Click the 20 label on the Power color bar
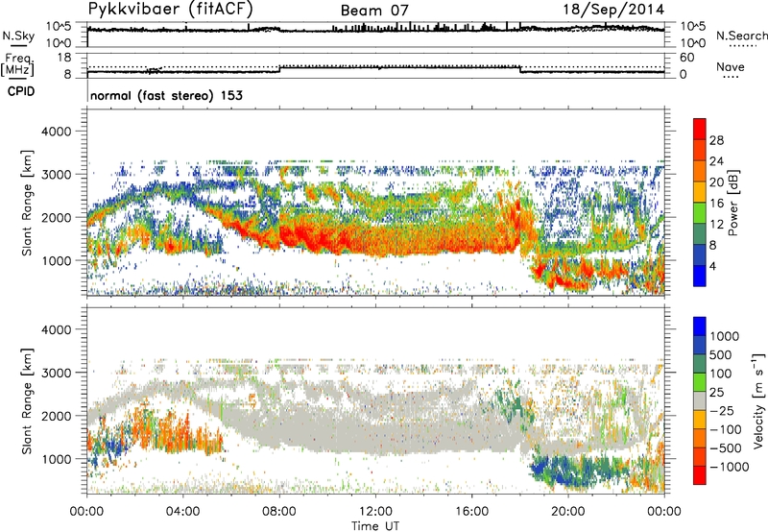The height and width of the screenshot is (532, 768). click(x=716, y=182)
